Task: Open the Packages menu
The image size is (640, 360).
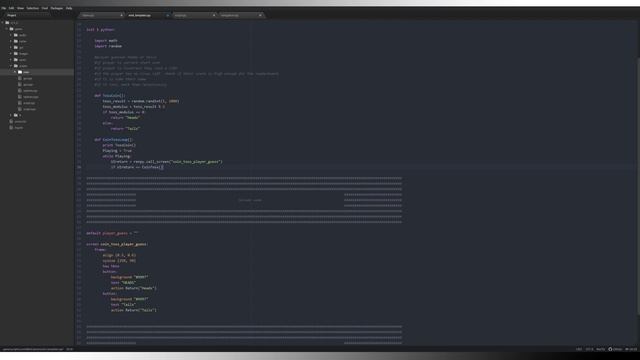Action: pyautogui.click(x=57, y=8)
